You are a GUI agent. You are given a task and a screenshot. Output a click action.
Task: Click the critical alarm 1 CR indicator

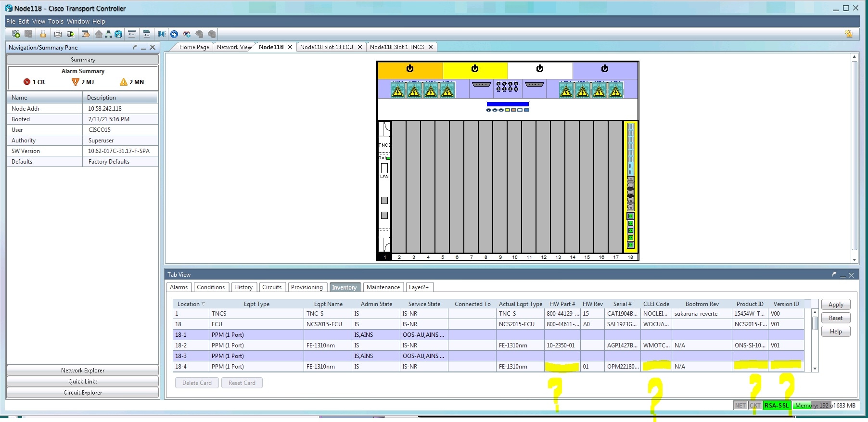(x=34, y=82)
